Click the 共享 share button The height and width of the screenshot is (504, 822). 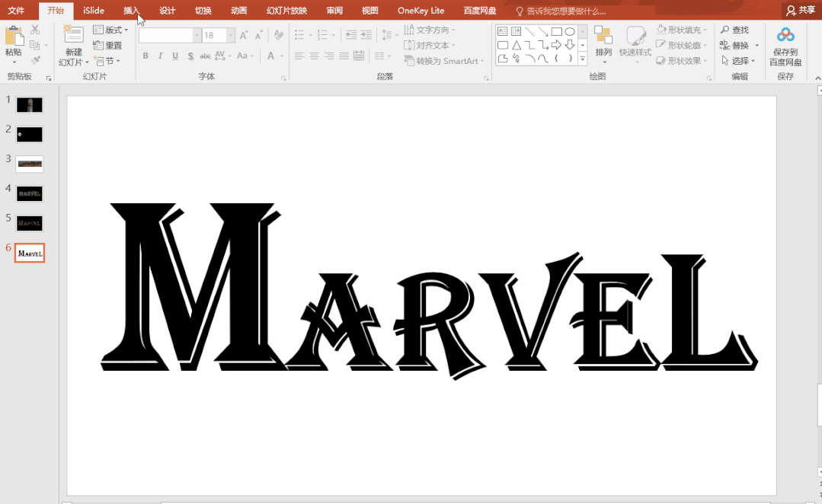[801, 11]
